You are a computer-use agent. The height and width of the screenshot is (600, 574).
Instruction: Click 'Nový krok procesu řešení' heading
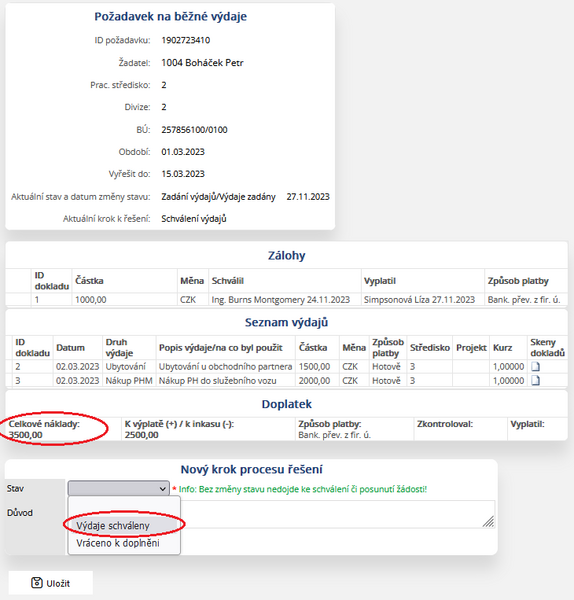point(251,470)
